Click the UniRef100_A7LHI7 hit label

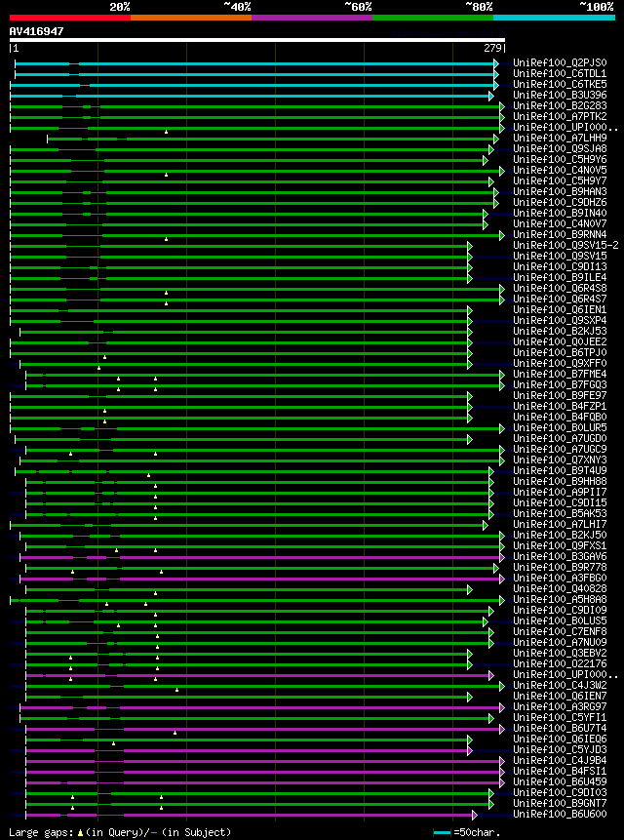pyautogui.click(x=560, y=525)
